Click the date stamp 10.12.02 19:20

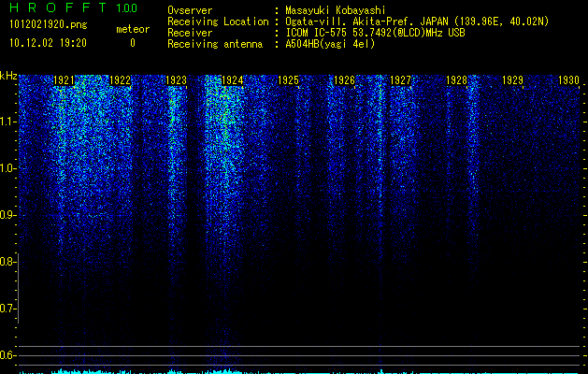[48, 43]
